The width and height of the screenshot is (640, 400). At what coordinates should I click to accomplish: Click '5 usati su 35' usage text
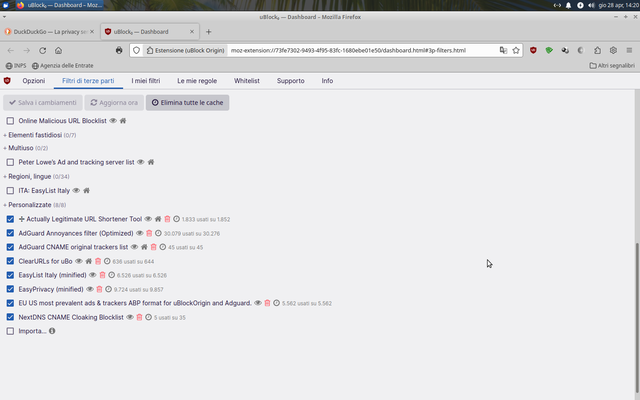click(170, 318)
